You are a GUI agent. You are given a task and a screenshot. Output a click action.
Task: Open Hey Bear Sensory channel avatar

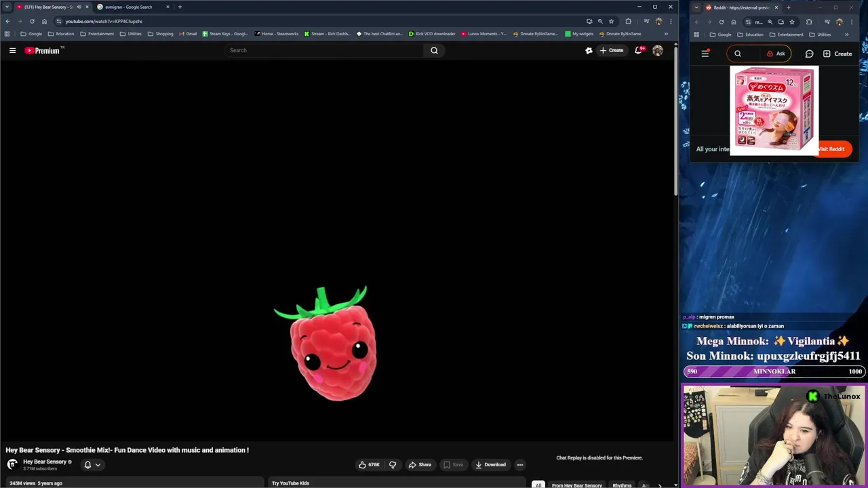pyautogui.click(x=12, y=464)
